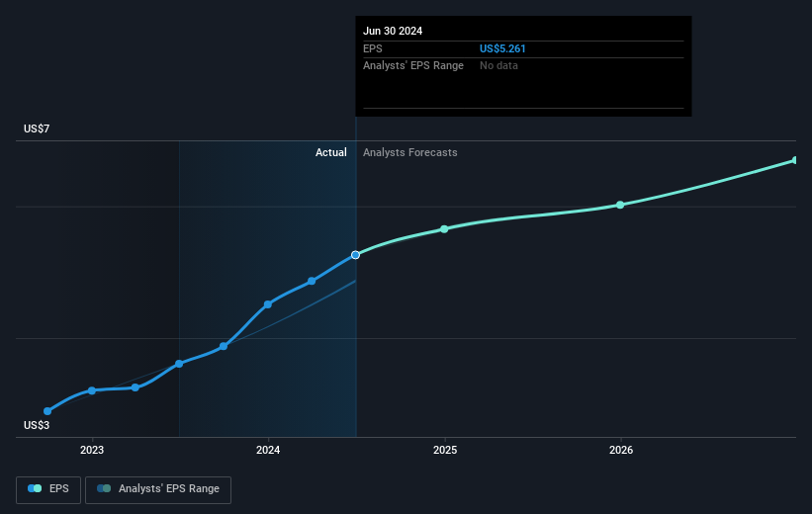Image resolution: width=812 pixels, height=514 pixels.
Task: Toggle the EPS legend button
Action: (48, 489)
